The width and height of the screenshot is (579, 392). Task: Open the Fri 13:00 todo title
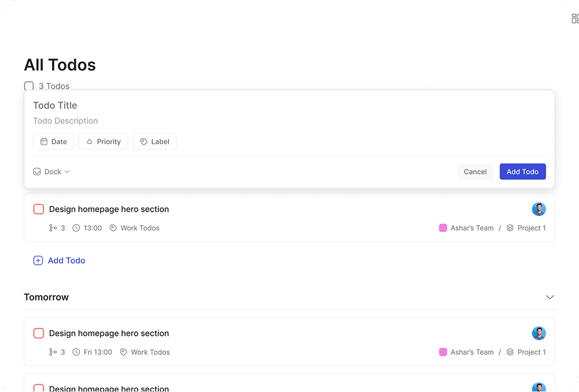click(x=109, y=333)
